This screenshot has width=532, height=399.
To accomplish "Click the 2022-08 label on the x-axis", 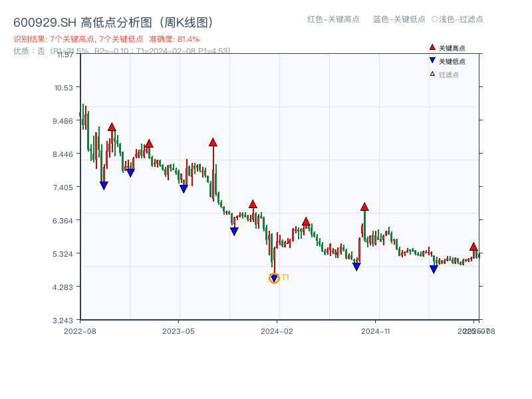I will (81, 330).
